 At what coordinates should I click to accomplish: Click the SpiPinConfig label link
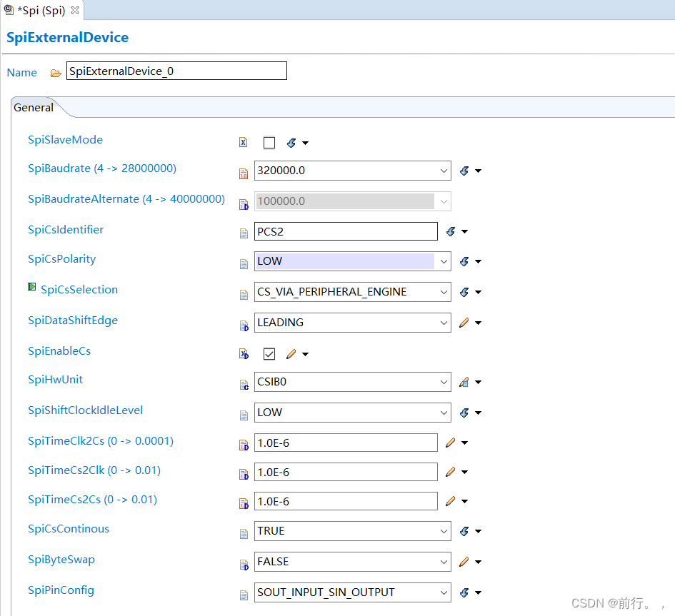point(61,590)
